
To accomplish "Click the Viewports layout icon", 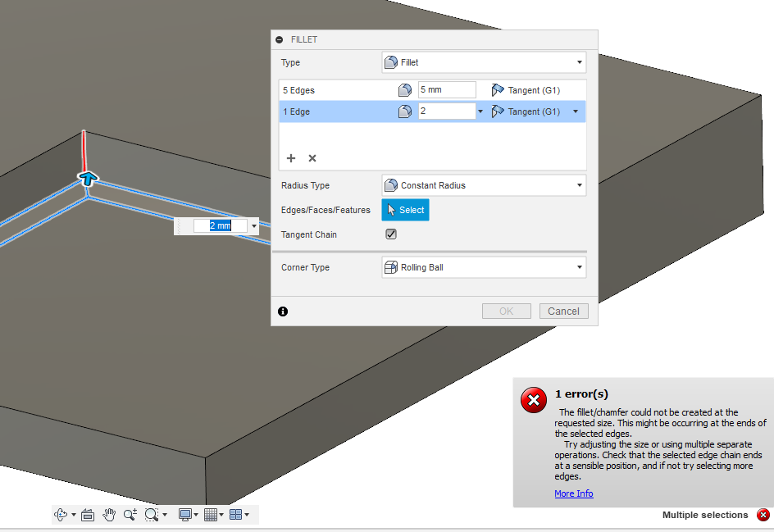I will (238, 514).
